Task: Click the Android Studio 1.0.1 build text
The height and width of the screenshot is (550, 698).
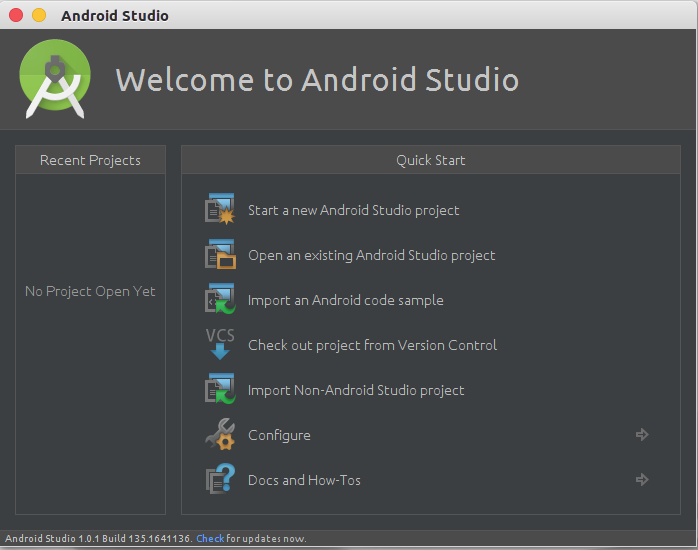Action: (98, 538)
